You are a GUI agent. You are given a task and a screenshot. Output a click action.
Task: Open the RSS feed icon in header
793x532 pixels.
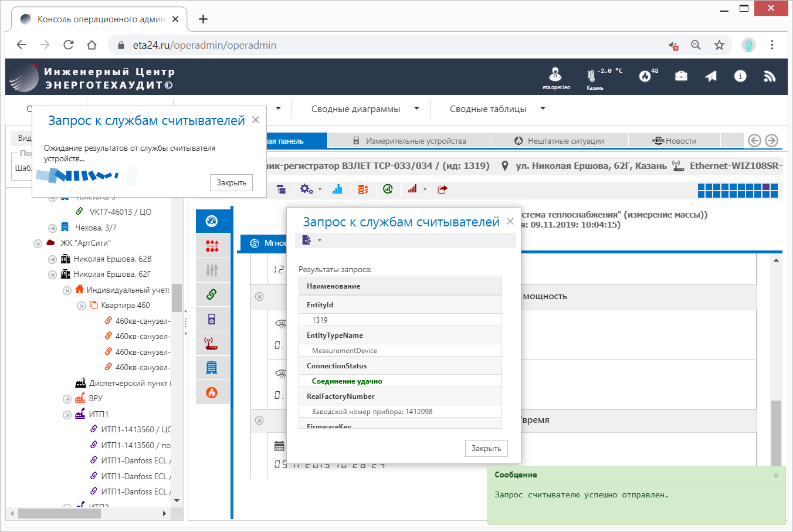coord(770,76)
